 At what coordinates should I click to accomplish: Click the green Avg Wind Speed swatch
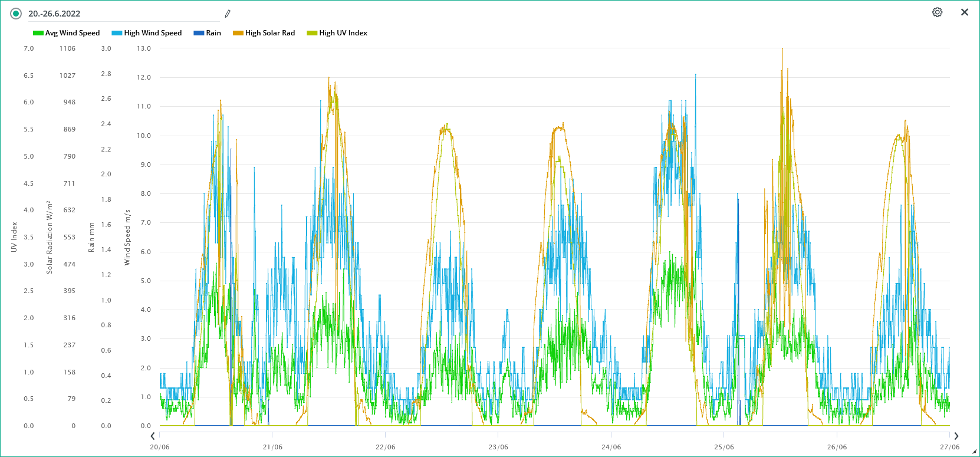tap(38, 33)
